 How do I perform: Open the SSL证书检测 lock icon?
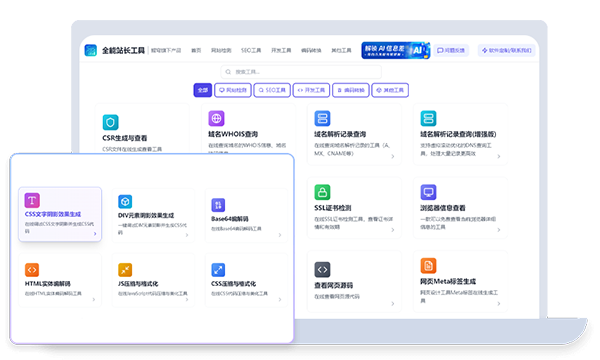[322, 192]
